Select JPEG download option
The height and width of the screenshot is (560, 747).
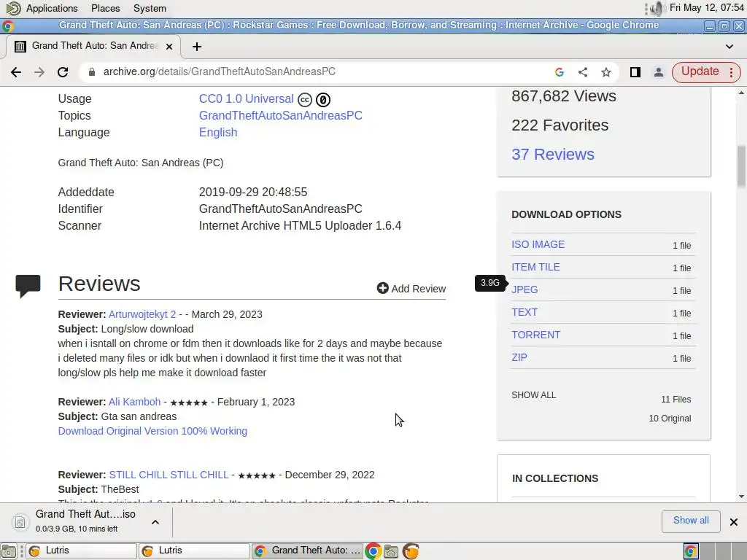(x=525, y=289)
